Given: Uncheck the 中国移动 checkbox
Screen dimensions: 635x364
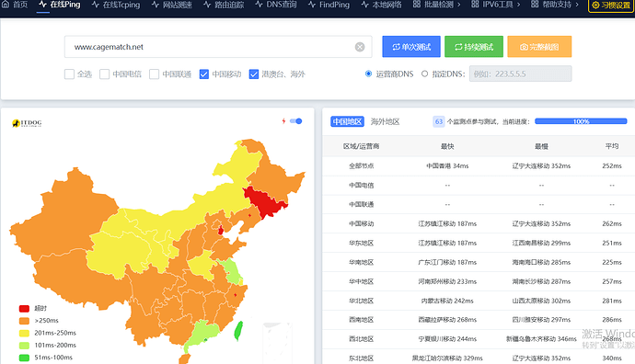Looking at the screenshot, I should coord(204,74).
